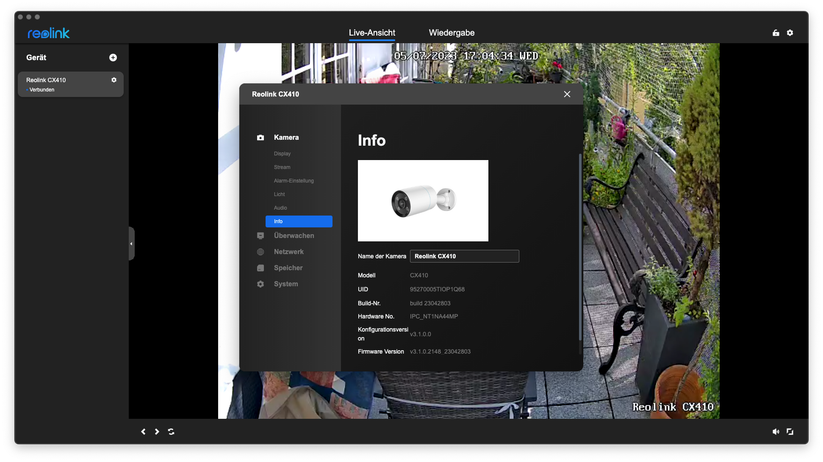This screenshot has height=462, width=823.
Task: Click the UID value
Action: pos(437,289)
